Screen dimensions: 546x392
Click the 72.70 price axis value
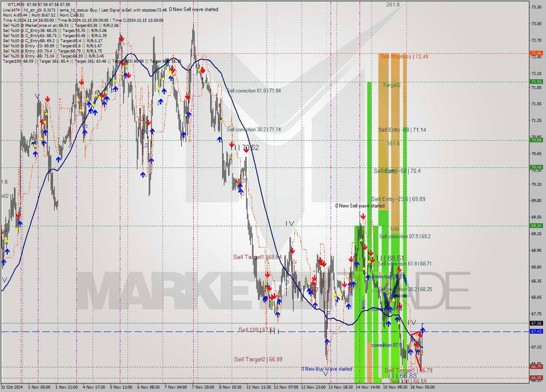click(536, 40)
